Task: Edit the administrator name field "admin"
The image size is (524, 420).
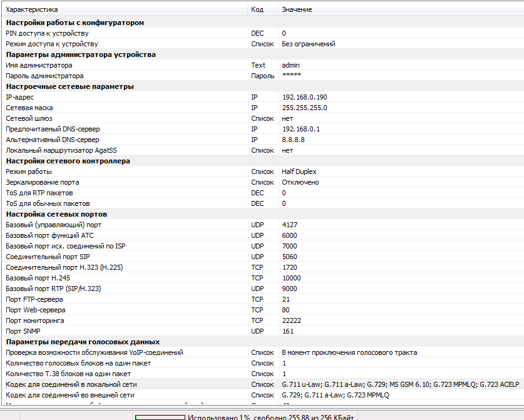Action: pos(290,65)
